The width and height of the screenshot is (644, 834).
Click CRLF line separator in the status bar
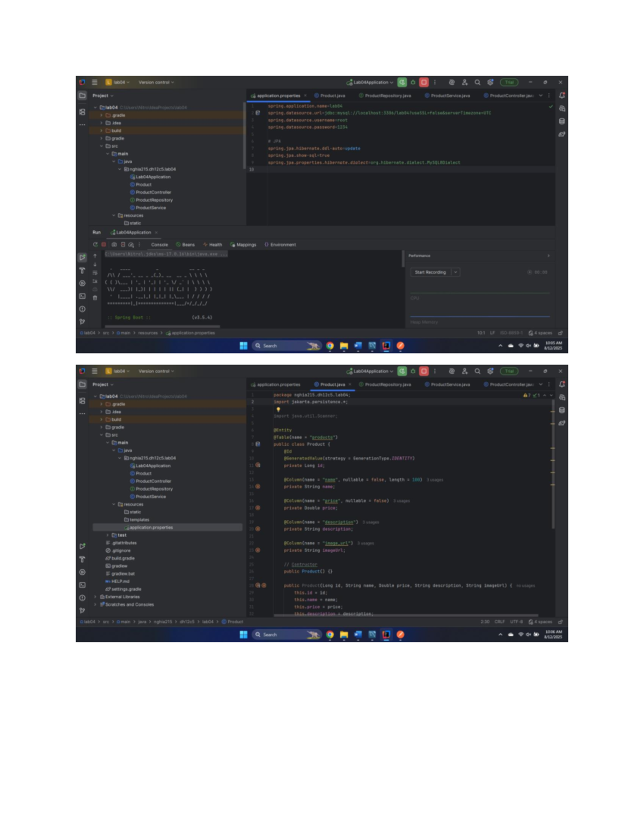pos(500,622)
